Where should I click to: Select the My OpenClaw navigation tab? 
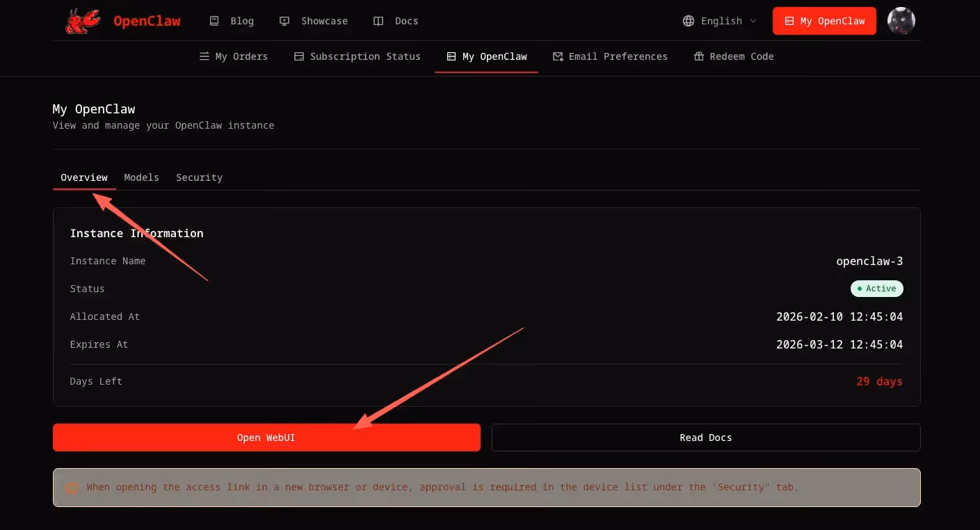[487, 56]
